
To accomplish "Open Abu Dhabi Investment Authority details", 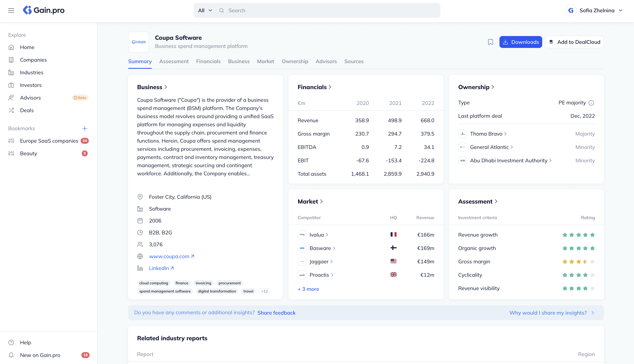I will (511, 160).
